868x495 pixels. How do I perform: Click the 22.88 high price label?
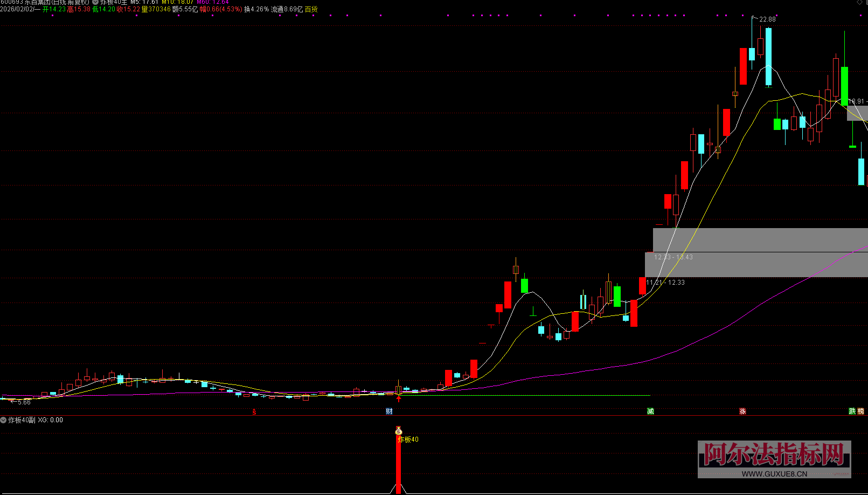tap(767, 19)
